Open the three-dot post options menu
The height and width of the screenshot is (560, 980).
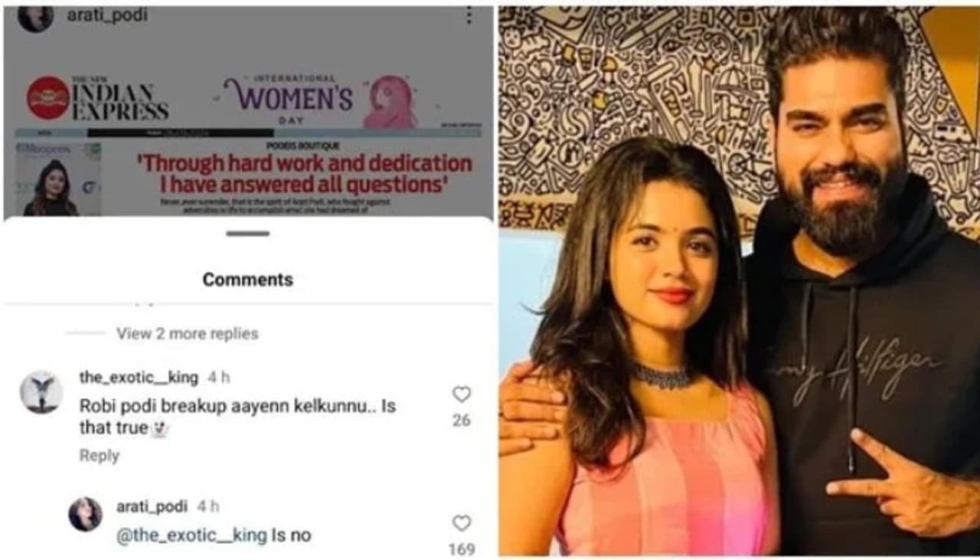pos(469,15)
